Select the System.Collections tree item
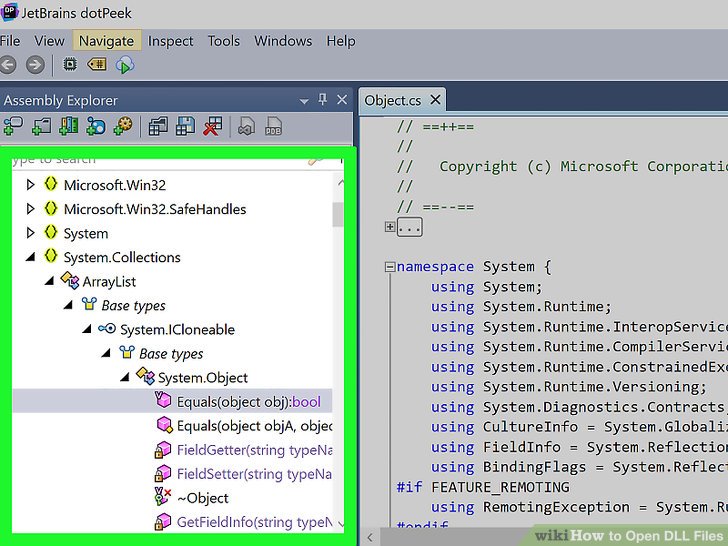 click(x=122, y=257)
